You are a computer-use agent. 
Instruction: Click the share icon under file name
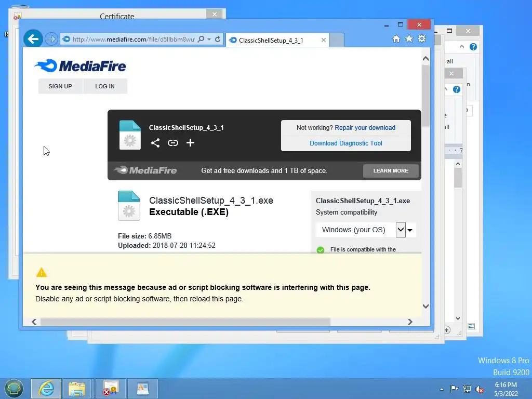click(155, 143)
